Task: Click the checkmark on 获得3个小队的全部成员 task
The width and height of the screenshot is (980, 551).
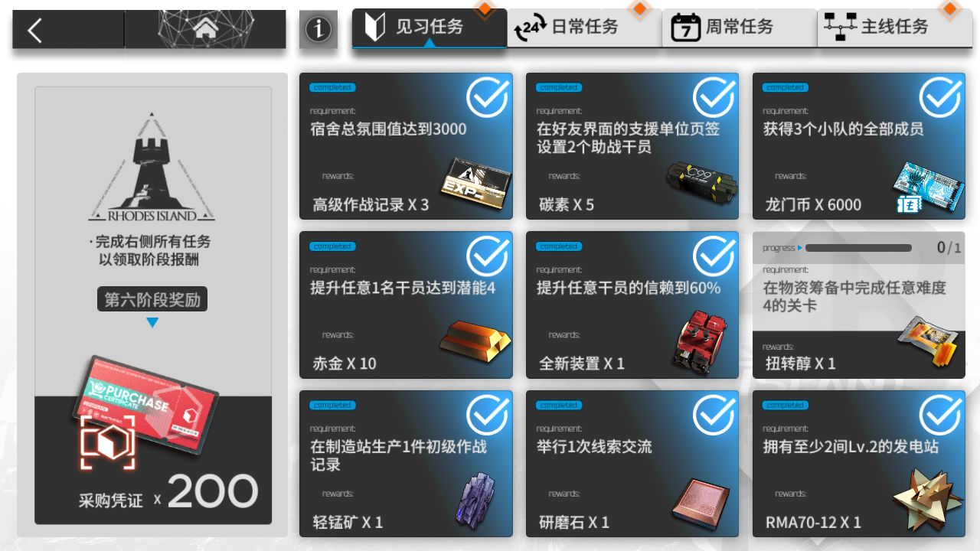Action: [x=940, y=97]
